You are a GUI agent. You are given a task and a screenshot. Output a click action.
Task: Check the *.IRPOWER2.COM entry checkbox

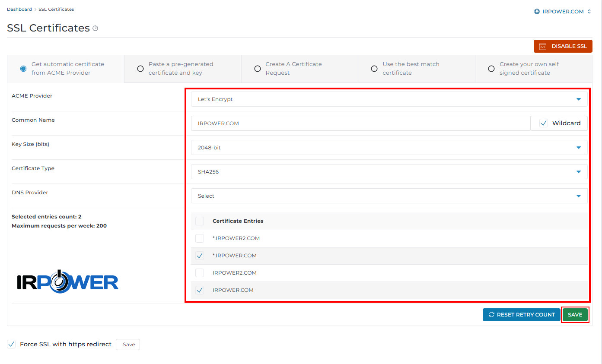(x=200, y=238)
